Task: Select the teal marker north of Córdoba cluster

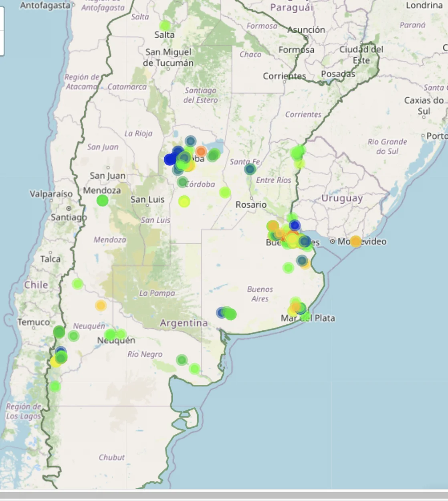Action: [191, 141]
